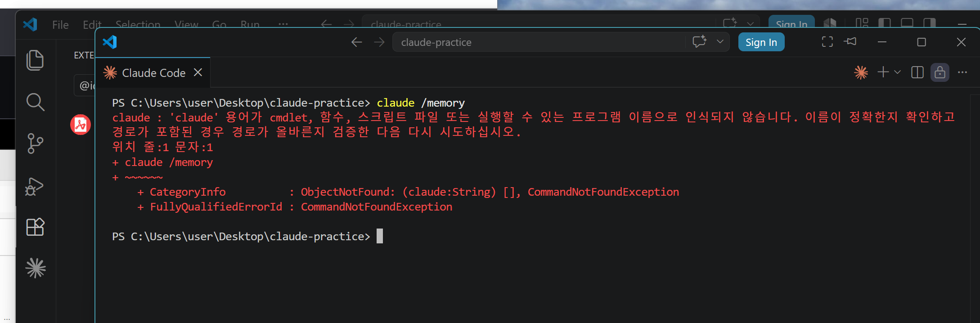Viewport: 980px width, 323px height.
Task: Toggle the bottom panel in the background window
Action: click(907, 22)
